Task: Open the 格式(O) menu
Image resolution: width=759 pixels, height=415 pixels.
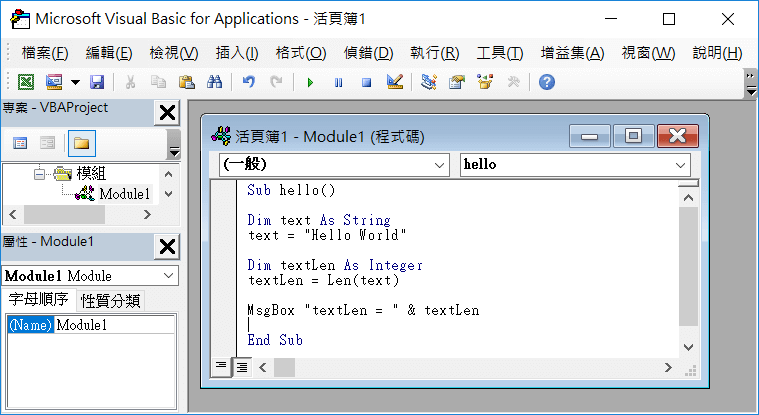Action: (301, 53)
